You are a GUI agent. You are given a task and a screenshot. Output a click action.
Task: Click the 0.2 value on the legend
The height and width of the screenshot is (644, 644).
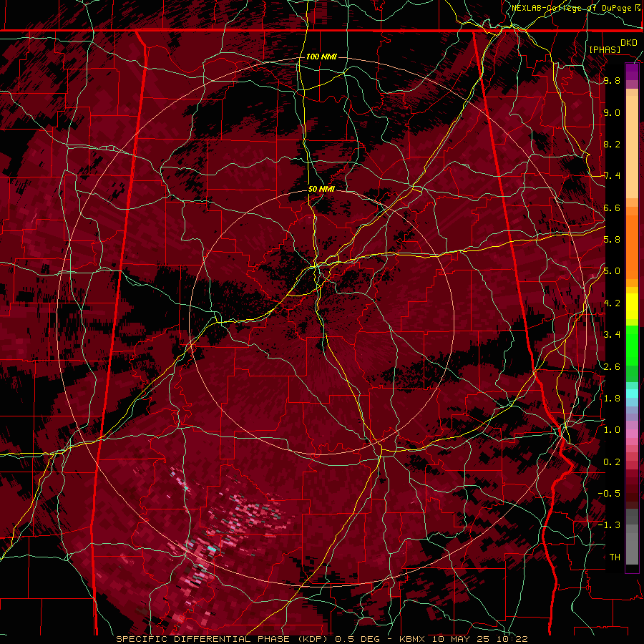(x=612, y=462)
